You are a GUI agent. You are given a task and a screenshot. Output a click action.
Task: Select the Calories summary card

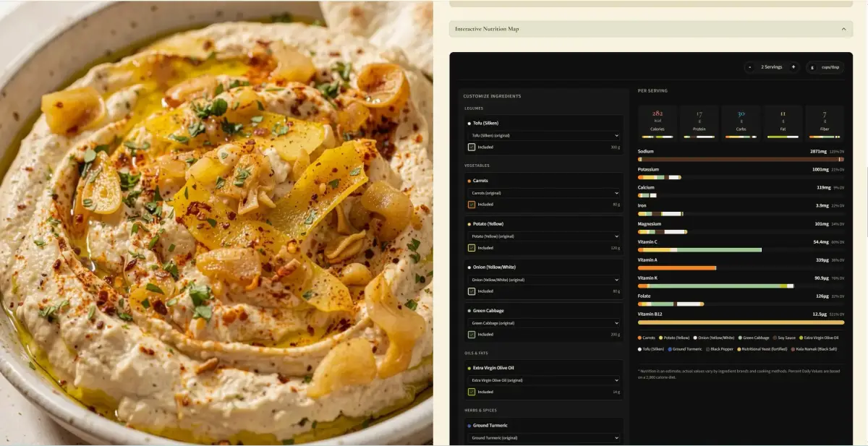click(658, 122)
